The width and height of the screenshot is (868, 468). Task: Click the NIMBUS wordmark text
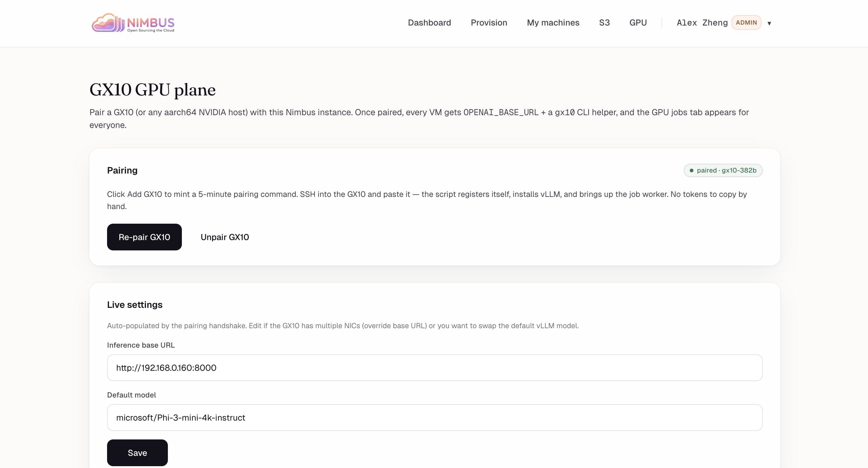(x=151, y=22)
